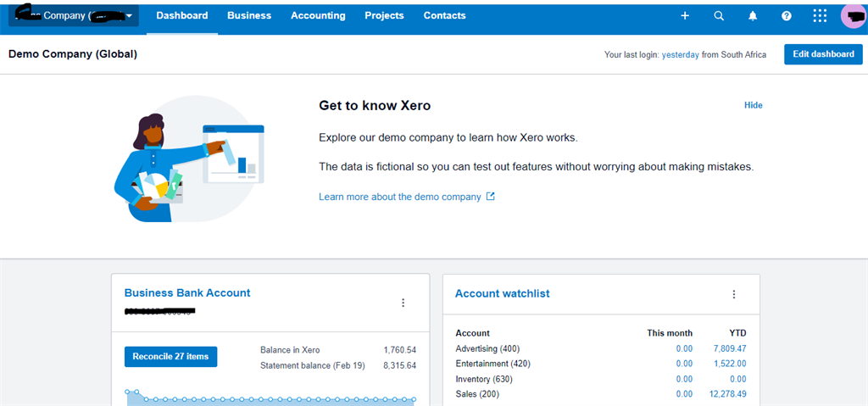This screenshot has height=406, width=868.
Task: Open the Contacts menu
Action: [x=444, y=16]
